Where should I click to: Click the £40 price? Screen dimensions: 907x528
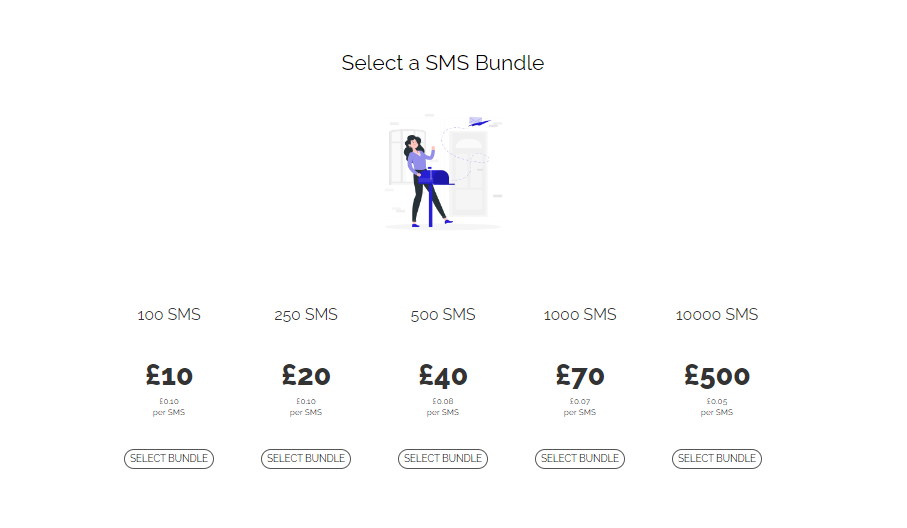pyautogui.click(x=443, y=376)
